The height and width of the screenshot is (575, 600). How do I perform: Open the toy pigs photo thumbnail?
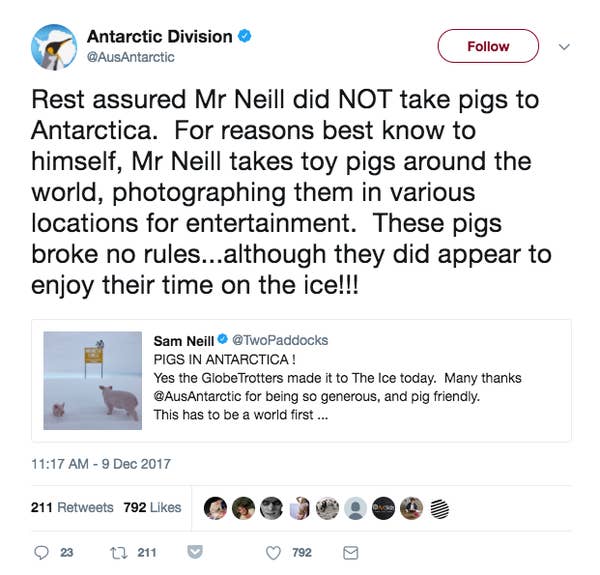pyautogui.click(x=93, y=381)
